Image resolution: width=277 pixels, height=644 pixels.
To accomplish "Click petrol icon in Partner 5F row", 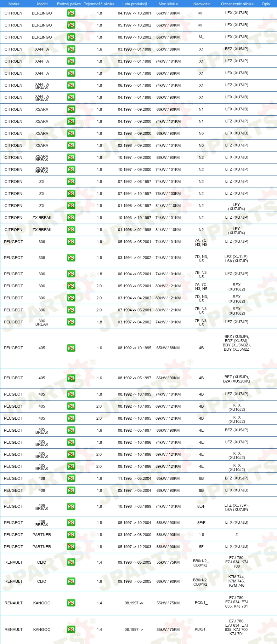I will [71, 547].
